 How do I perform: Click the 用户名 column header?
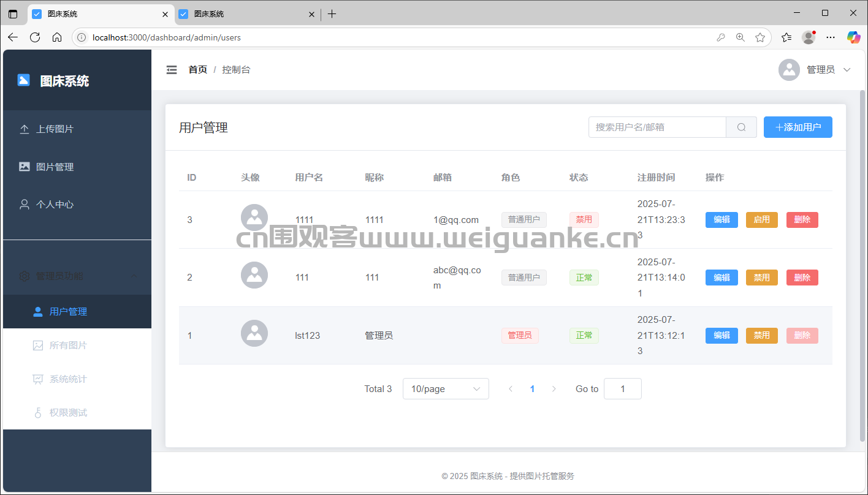(x=309, y=178)
